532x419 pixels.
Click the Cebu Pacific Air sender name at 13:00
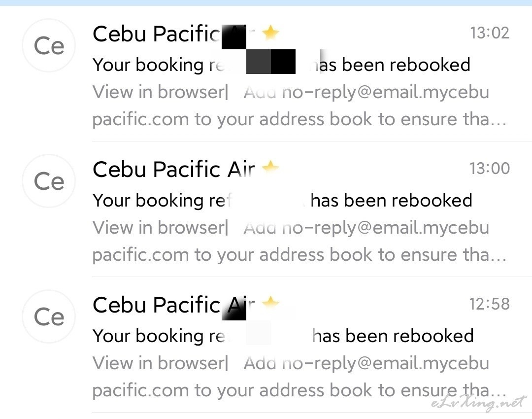(x=173, y=169)
